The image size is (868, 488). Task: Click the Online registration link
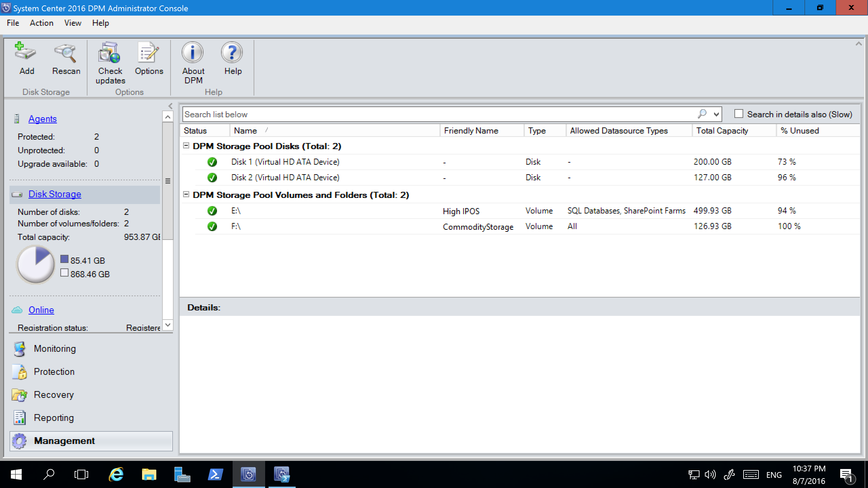point(41,310)
